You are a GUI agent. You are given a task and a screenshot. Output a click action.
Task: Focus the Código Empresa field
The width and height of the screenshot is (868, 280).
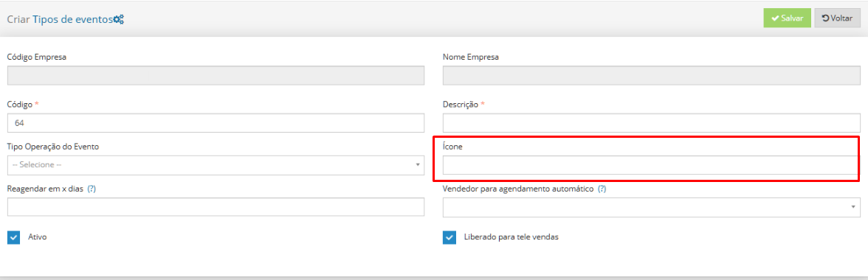click(216, 76)
